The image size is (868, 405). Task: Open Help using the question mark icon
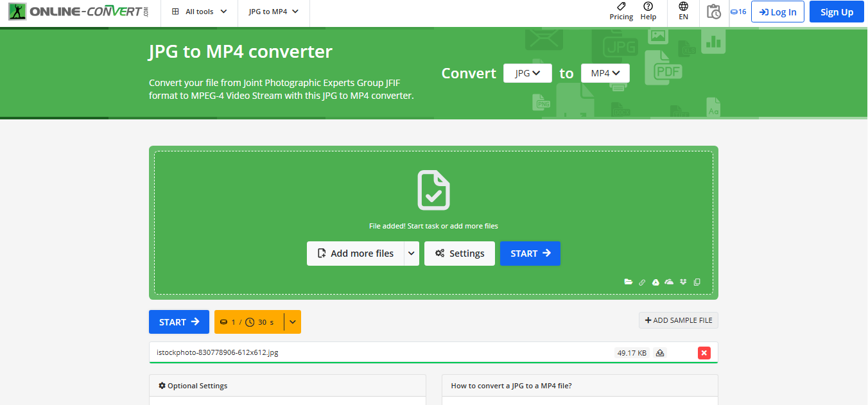[648, 12]
